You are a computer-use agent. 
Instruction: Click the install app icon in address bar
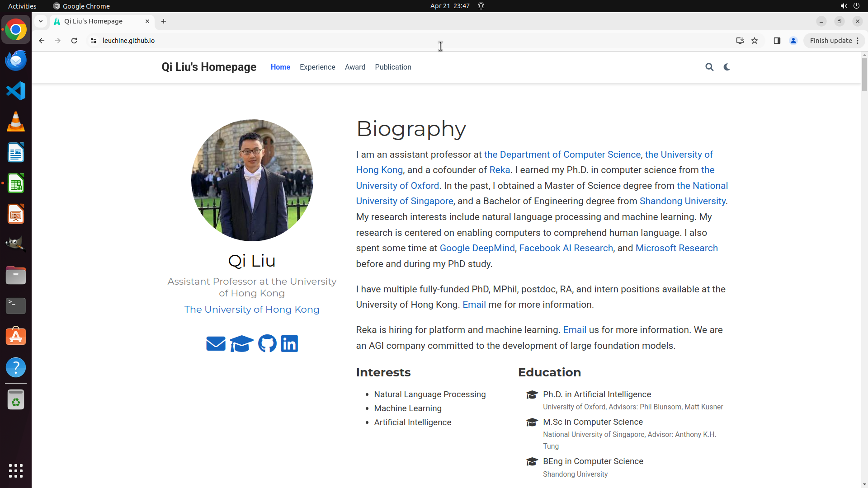coord(740,41)
